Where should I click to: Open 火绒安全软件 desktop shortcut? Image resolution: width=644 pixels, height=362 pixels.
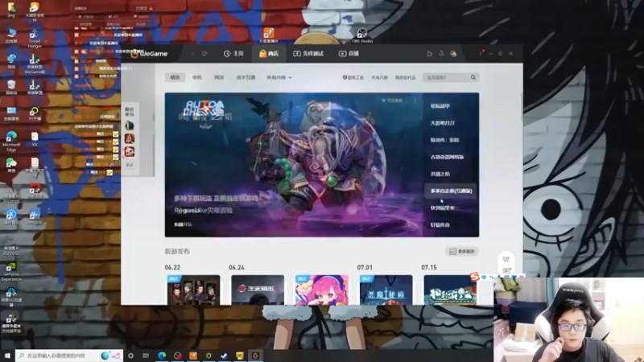coord(35,10)
